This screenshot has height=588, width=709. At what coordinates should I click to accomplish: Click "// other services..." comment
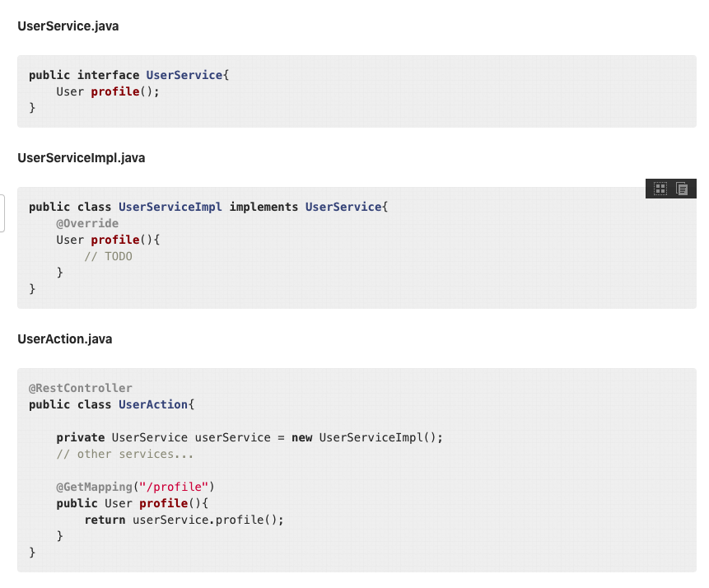[x=125, y=454]
